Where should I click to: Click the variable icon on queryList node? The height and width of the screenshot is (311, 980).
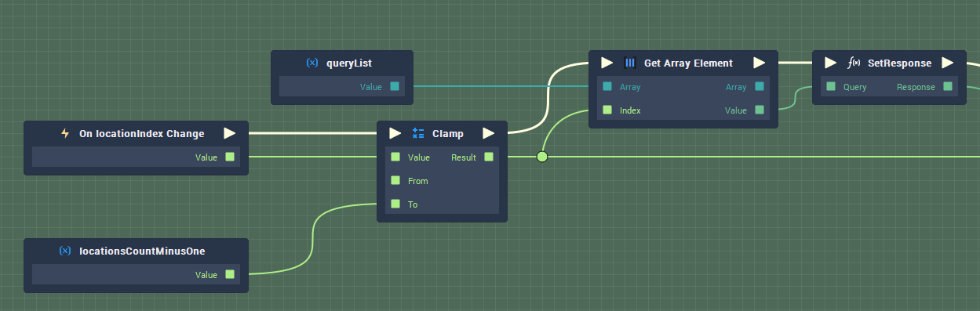[x=312, y=63]
